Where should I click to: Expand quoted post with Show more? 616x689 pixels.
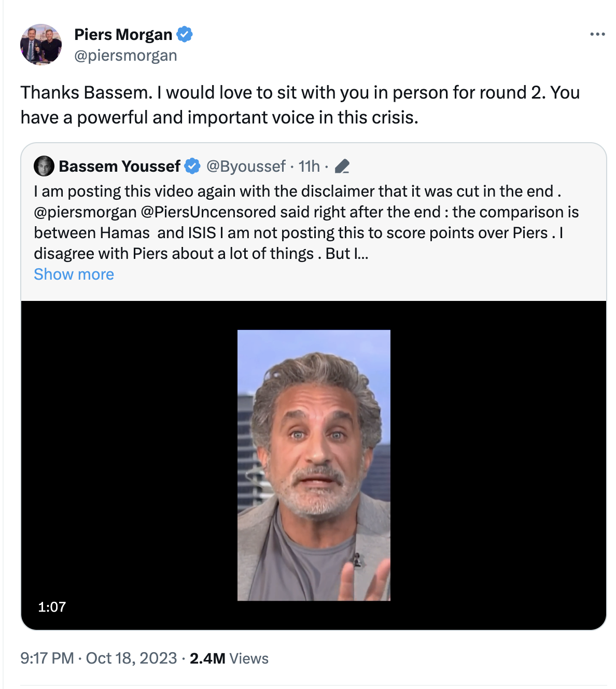pyautogui.click(x=74, y=274)
